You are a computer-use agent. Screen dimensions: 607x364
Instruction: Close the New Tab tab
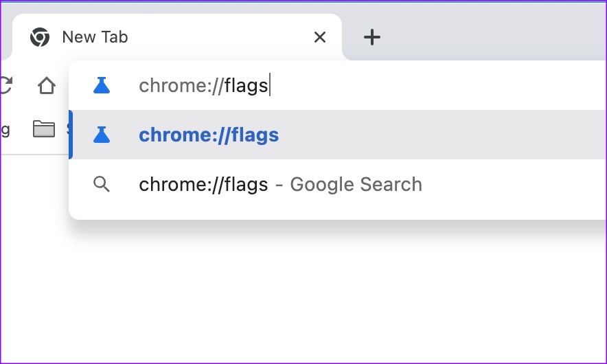319,37
